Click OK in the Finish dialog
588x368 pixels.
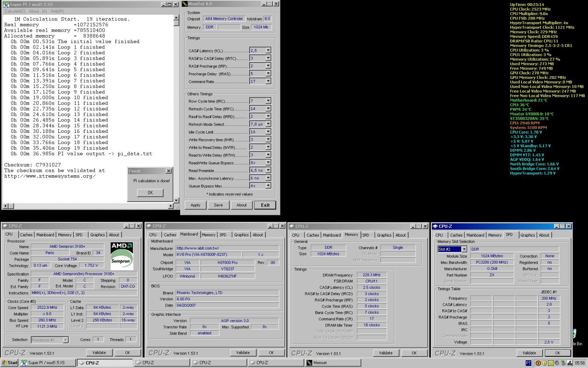pos(150,192)
